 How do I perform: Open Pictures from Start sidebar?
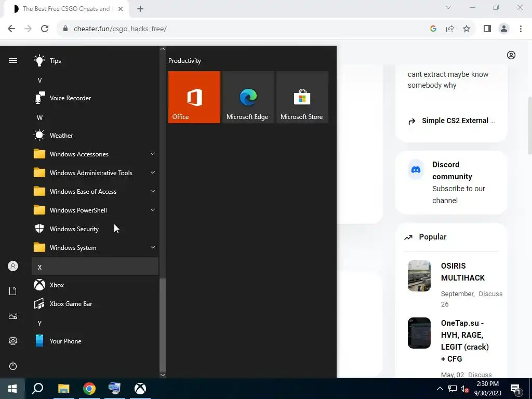[x=13, y=316]
